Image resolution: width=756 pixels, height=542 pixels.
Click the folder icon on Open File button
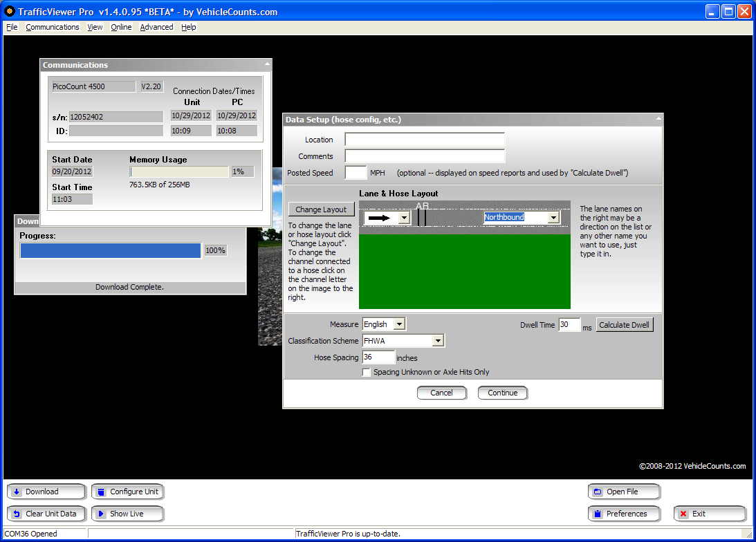click(x=598, y=492)
